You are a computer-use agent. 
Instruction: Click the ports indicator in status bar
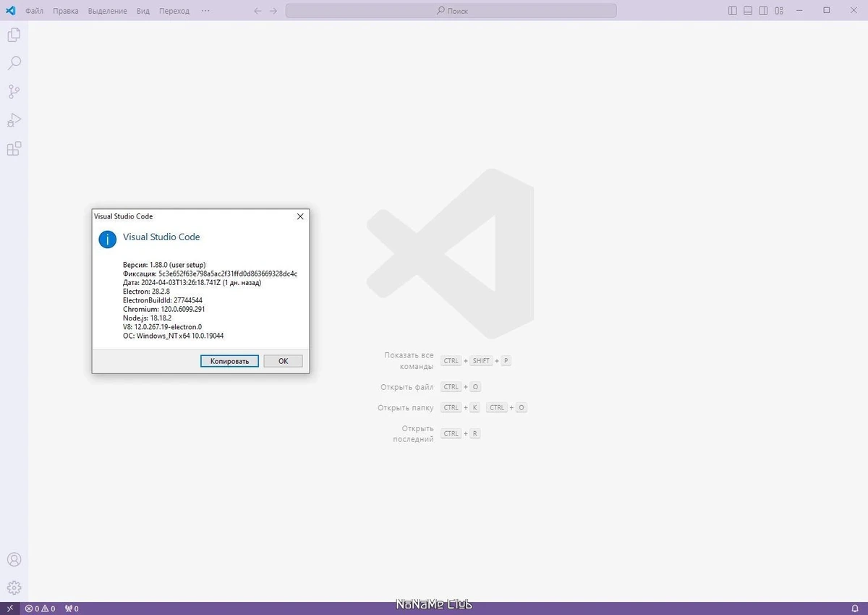(x=72, y=608)
